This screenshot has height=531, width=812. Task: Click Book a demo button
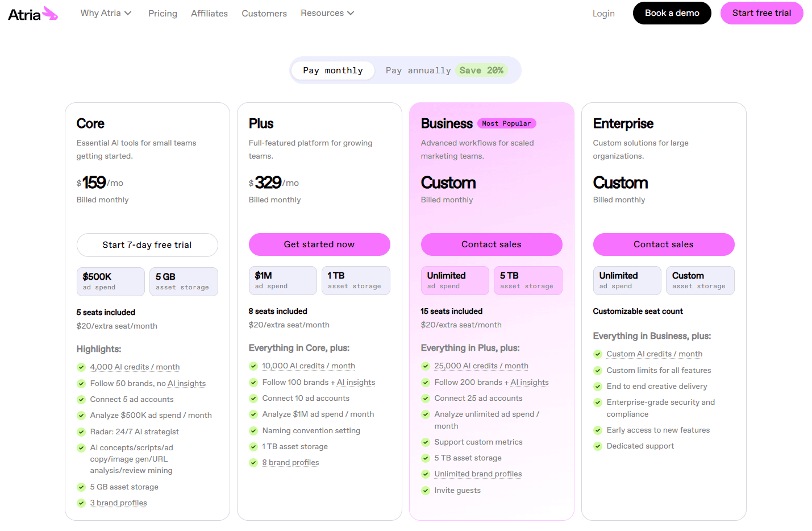click(672, 13)
